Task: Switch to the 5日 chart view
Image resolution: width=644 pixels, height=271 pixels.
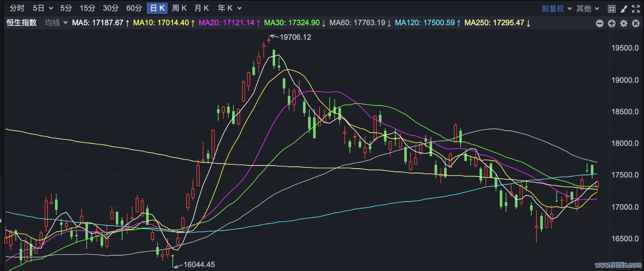Action: point(38,8)
